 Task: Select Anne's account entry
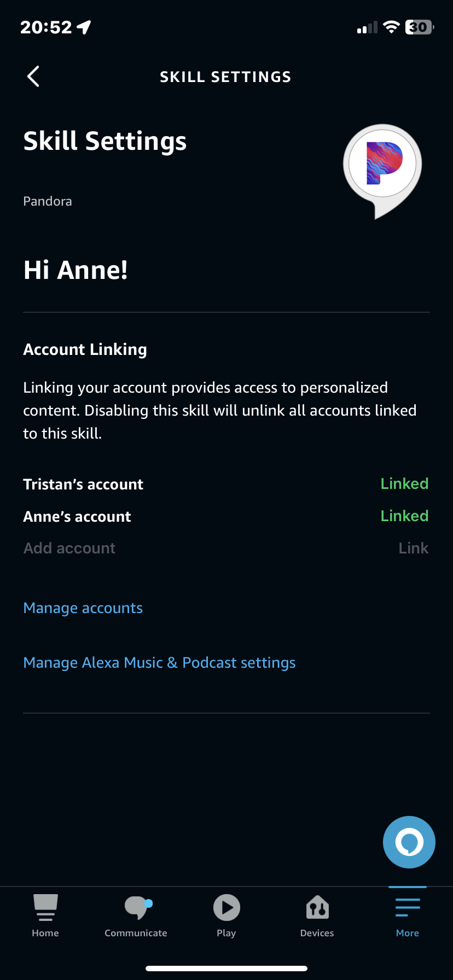77,516
